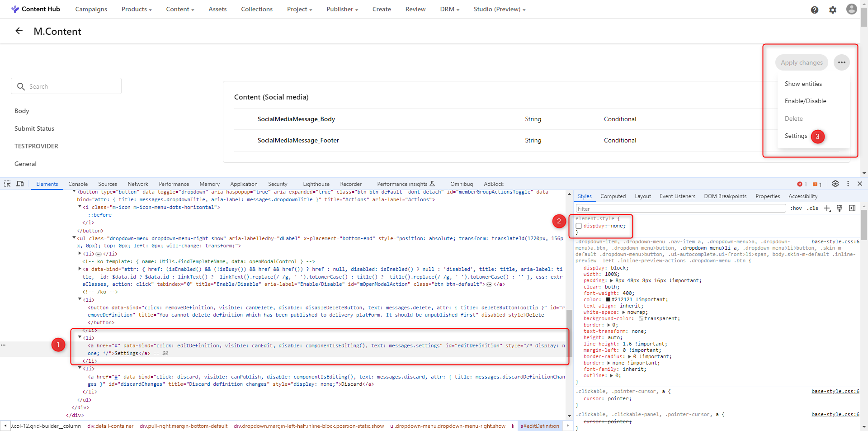Open the Studio (Preview) dropdown
This screenshot has width=868, height=431.
(x=500, y=9)
